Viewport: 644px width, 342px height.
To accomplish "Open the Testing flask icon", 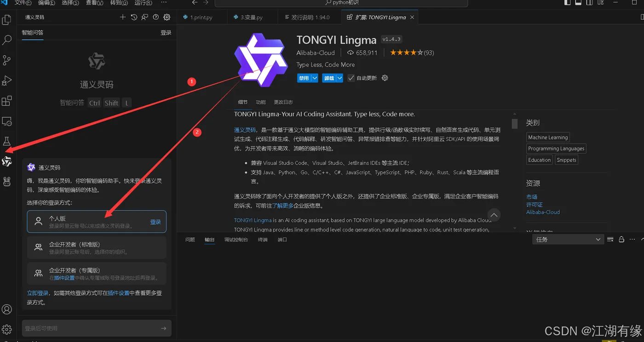I will (x=7, y=141).
